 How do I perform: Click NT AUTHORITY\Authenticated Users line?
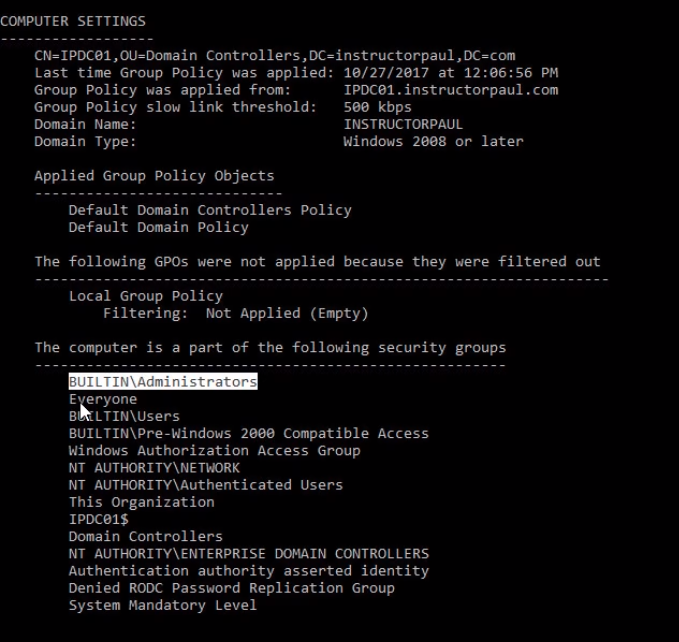(205, 485)
